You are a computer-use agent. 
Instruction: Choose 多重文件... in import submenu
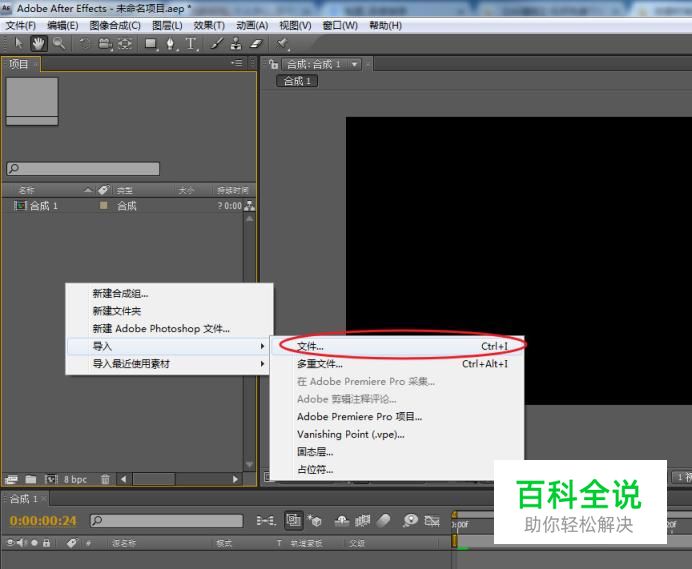(x=397, y=364)
